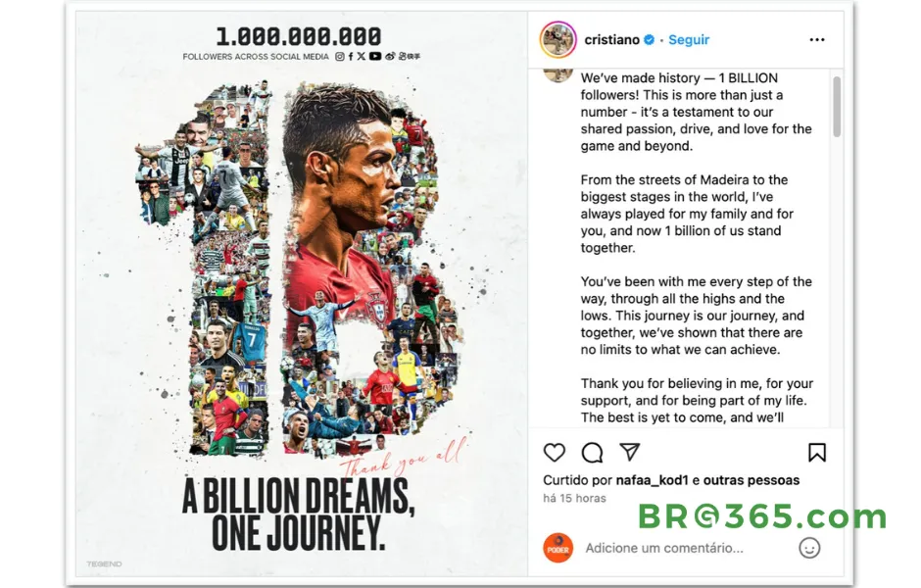The width and height of the screenshot is (921, 588).
Task: Like the post with the heart icon
Action: [554, 453]
